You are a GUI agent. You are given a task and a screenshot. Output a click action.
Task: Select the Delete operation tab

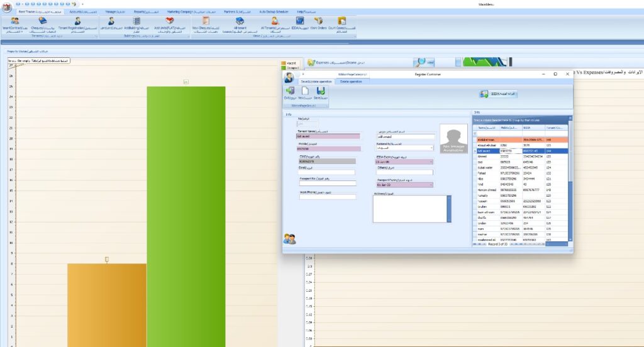point(351,82)
